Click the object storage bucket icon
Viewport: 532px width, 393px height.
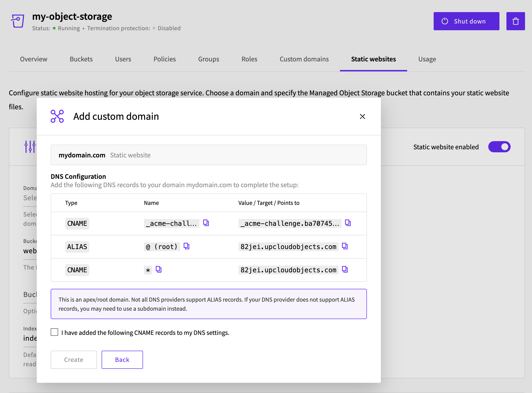pos(18,21)
